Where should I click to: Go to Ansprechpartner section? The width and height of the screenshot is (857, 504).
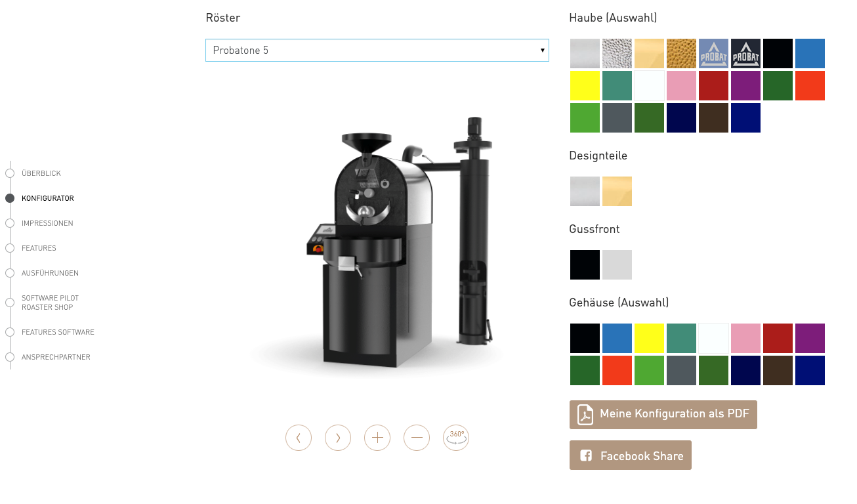tap(56, 357)
